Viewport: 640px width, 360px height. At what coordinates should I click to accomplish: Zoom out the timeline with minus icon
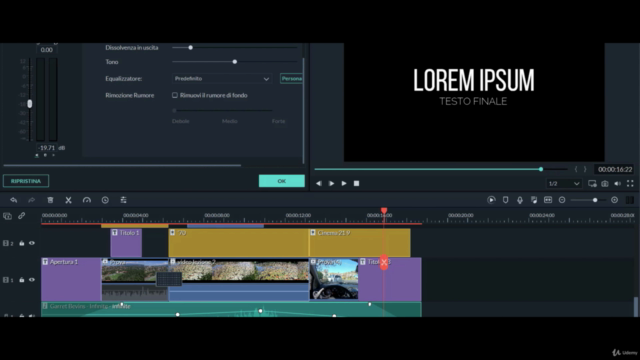point(562,200)
